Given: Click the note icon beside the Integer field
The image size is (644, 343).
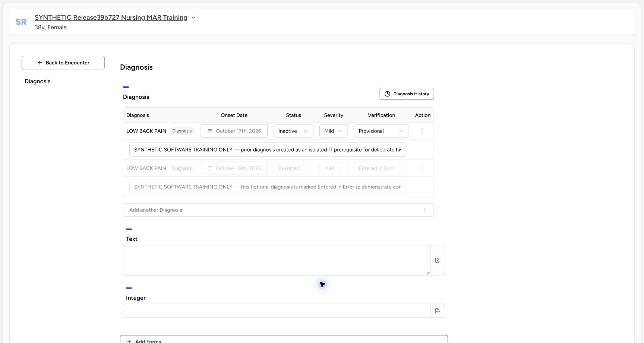Looking at the screenshot, I should click(x=438, y=311).
